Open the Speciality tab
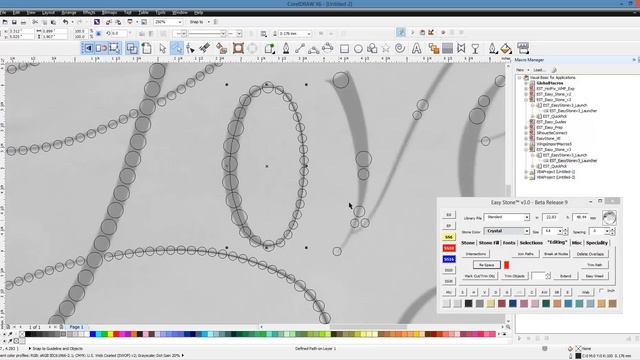 [x=597, y=242]
